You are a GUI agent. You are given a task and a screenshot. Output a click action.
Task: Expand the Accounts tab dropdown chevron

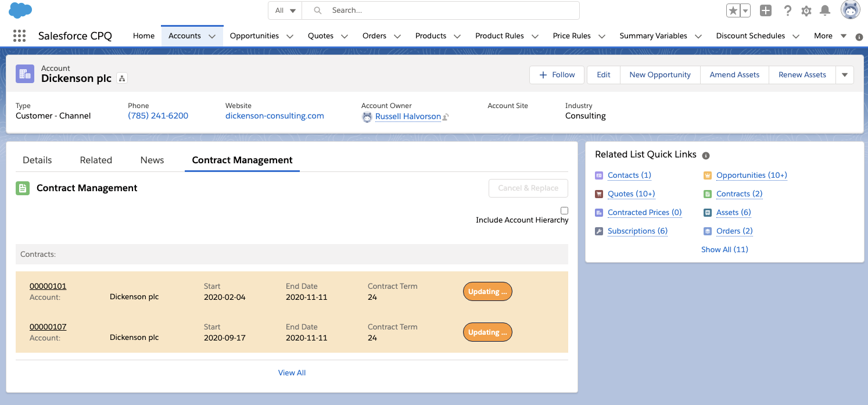click(x=212, y=36)
